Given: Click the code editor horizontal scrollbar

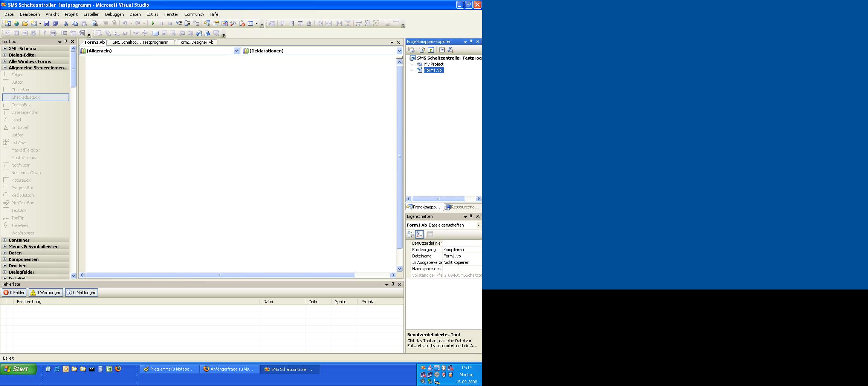Looking at the screenshot, I should [x=220, y=275].
